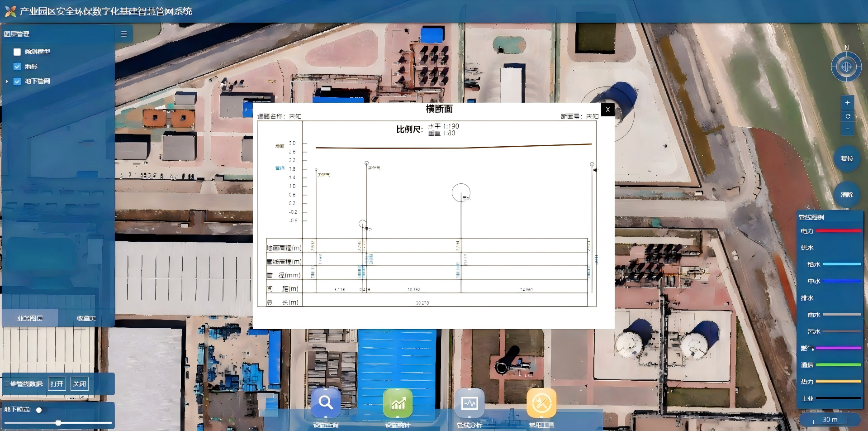Zoom in with the plus button

pyautogui.click(x=848, y=103)
